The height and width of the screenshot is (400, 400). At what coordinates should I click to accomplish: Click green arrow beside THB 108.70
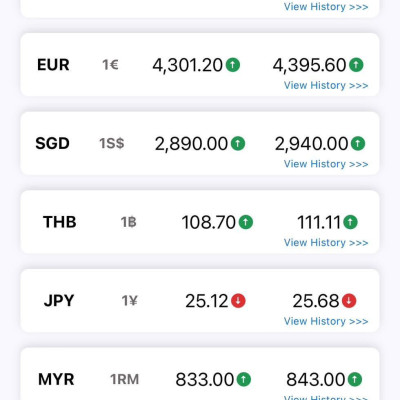click(246, 222)
